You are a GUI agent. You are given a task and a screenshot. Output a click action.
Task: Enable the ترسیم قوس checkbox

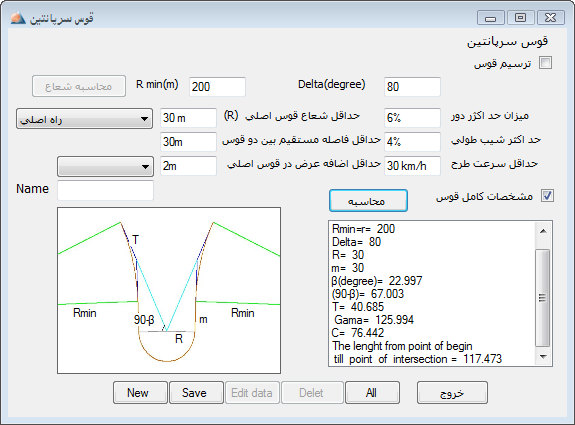click(x=545, y=63)
